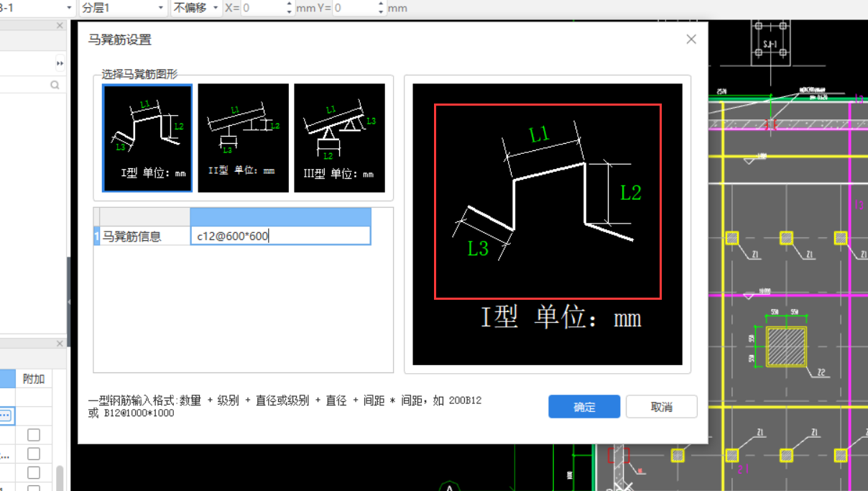Click the large I型 preview image
This screenshot has width=868, height=491.
pos(548,224)
